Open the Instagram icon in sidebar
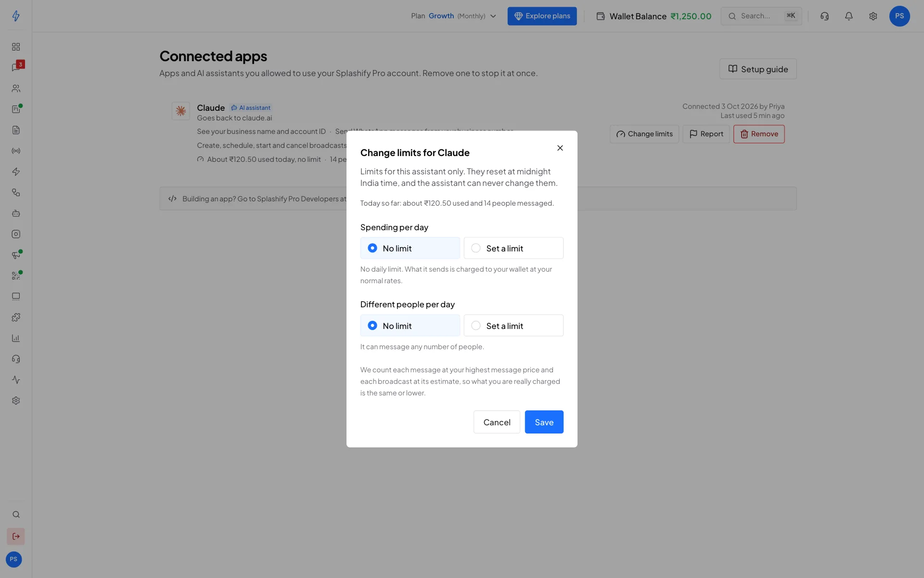This screenshot has height=578, width=924. click(x=16, y=234)
